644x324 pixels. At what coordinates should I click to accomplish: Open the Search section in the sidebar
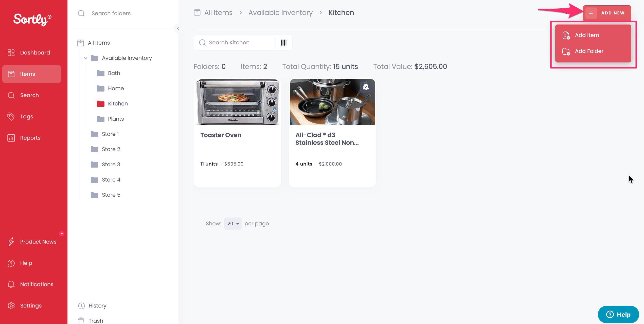[x=29, y=95]
